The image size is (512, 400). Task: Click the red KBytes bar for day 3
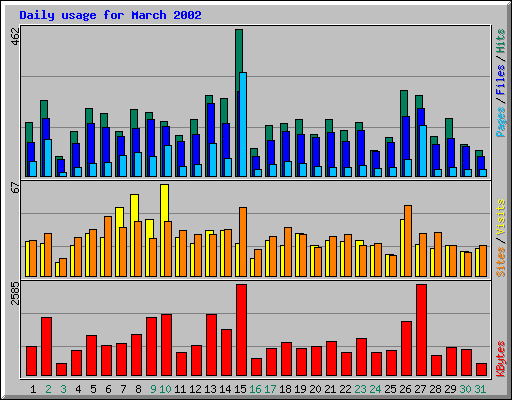tap(61, 370)
